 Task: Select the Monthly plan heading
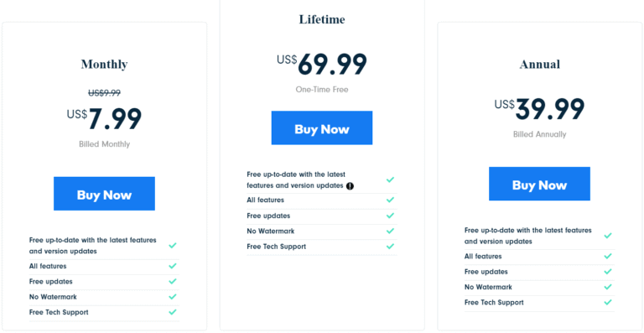104,64
